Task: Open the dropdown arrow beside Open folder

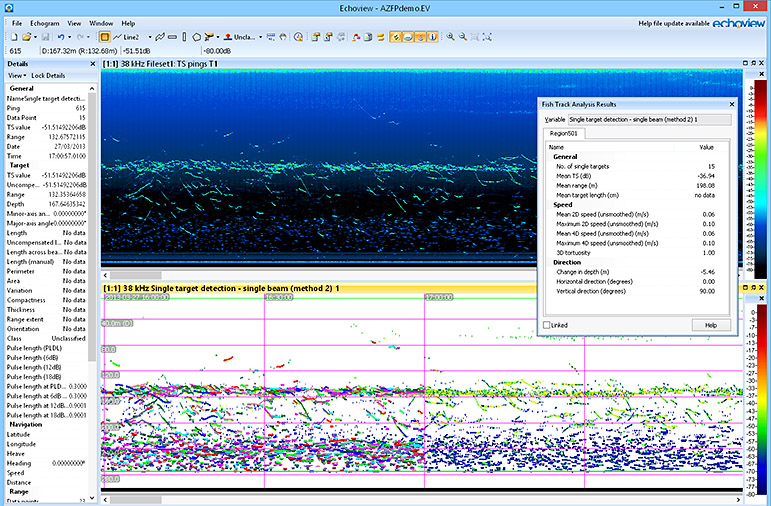Action: point(35,37)
